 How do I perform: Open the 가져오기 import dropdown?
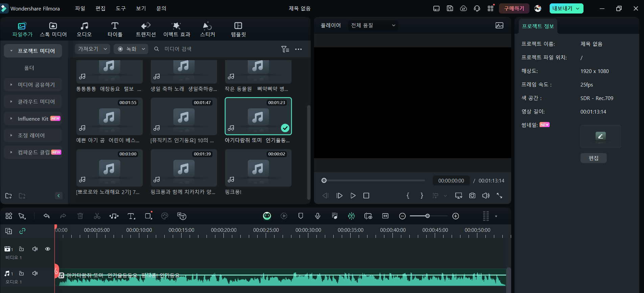(x=92, y=49)
